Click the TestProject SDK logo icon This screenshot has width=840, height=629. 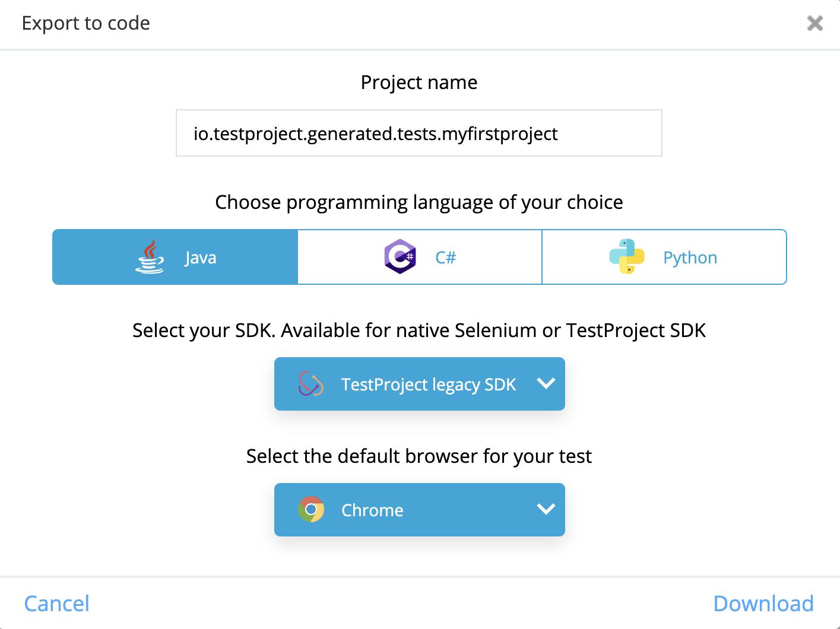point(310,384)
